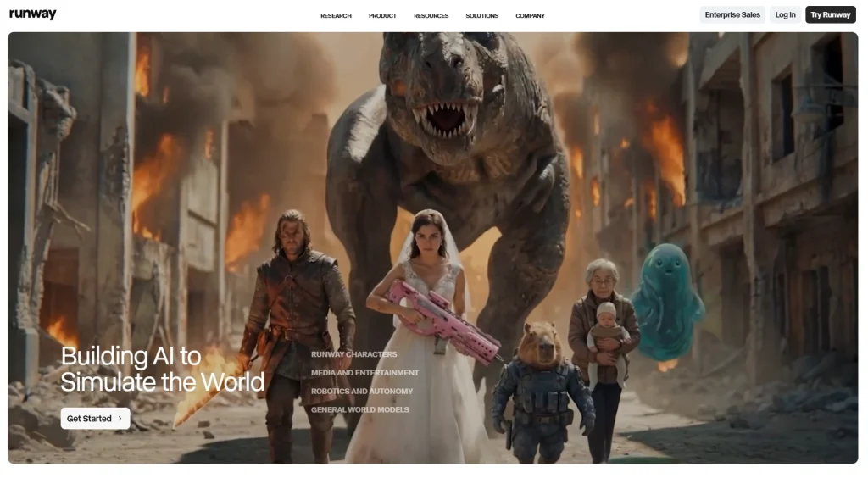This screenshot has width=868, height=478.
Task: Select the Runway Characters link
Action: [353, 354]
